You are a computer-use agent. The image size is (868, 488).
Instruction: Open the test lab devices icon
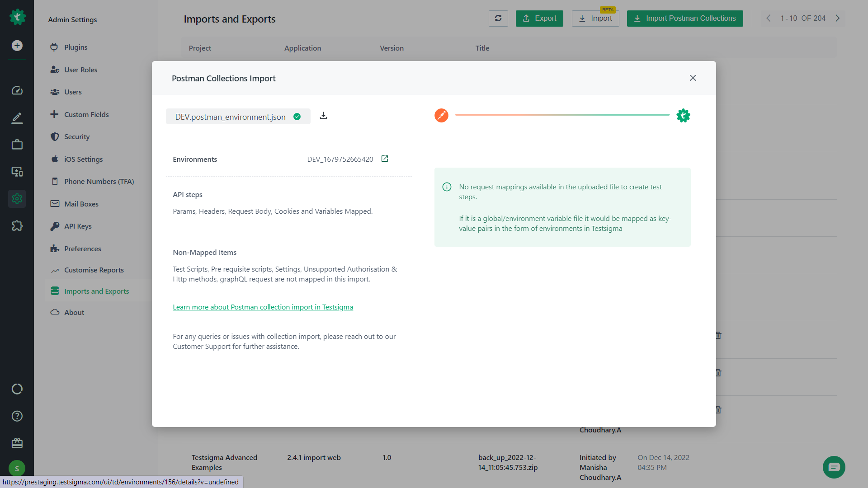[x=17, y=172]
